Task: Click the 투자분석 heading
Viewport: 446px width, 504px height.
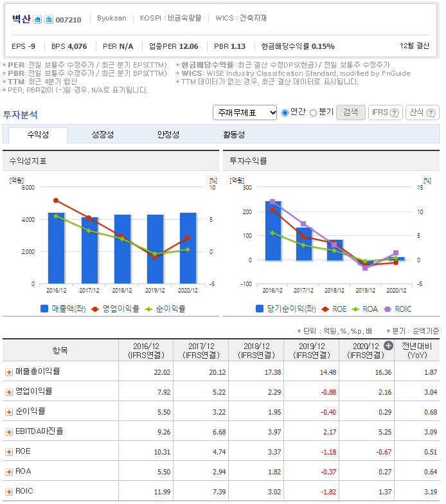Action: coord(21,114)
